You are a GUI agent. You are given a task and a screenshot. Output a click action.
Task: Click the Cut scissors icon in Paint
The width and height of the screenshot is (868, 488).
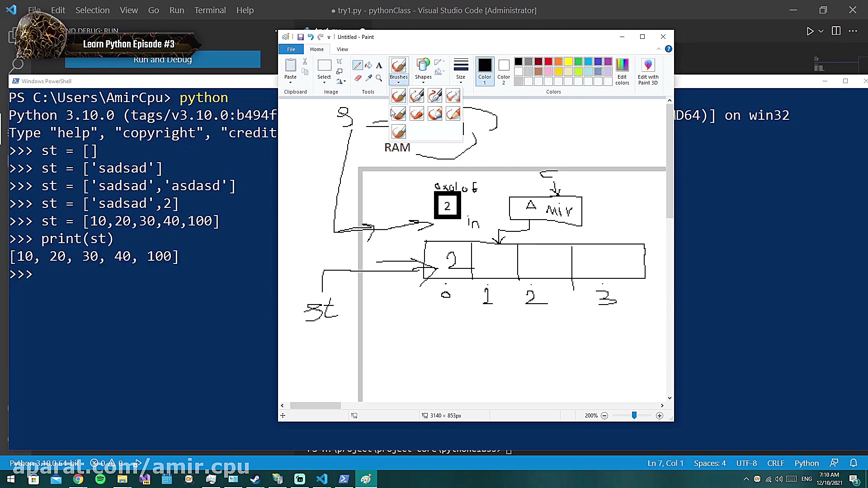click(x=305, y=61)
